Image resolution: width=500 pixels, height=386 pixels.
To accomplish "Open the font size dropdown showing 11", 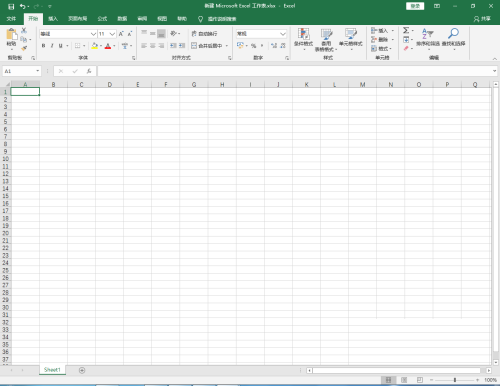I will (112, 34).
